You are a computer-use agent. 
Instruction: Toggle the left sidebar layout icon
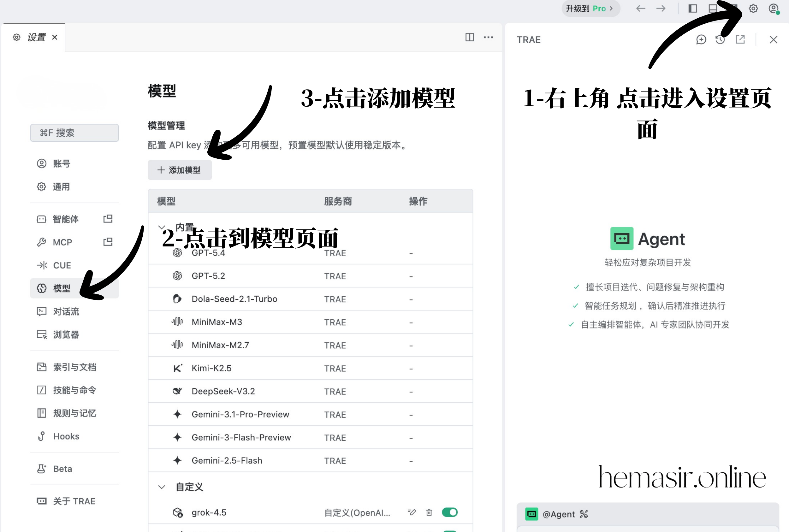tap(692, 9)
